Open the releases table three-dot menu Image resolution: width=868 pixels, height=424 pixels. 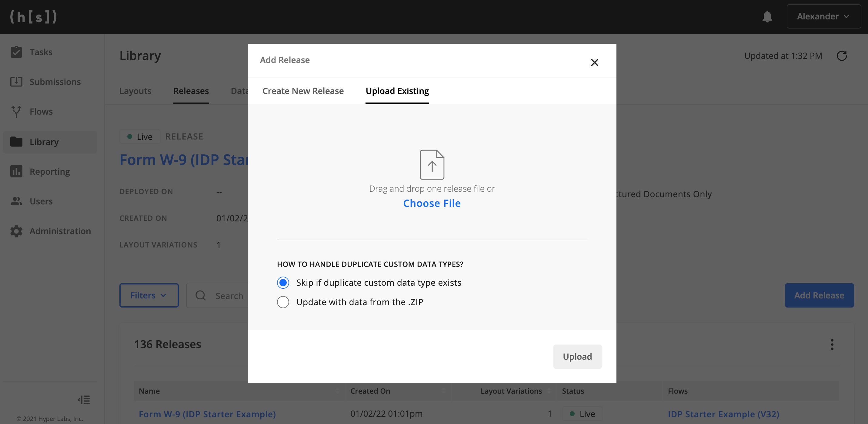pos(832,345)
